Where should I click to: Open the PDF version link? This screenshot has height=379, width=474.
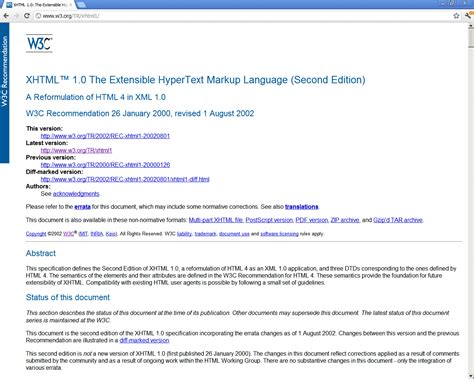(x=312, y=220)
